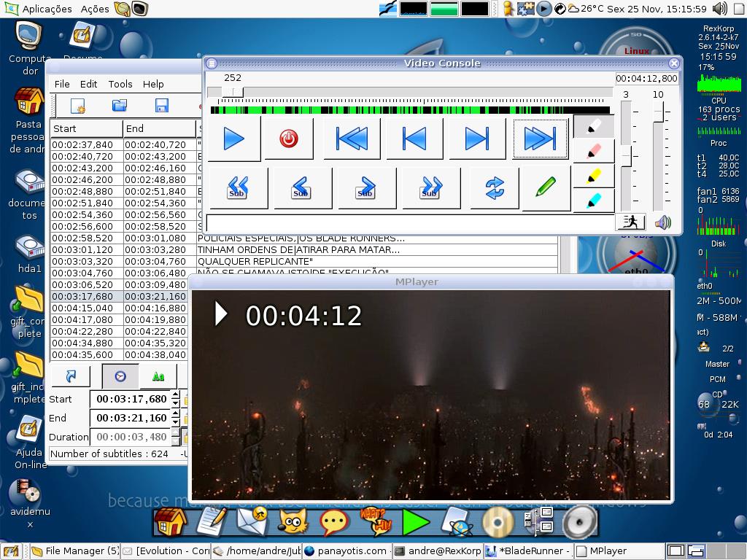Click the speed slider labeled 3
This screenshot has height=560, width=747.
tap(626, 156)
